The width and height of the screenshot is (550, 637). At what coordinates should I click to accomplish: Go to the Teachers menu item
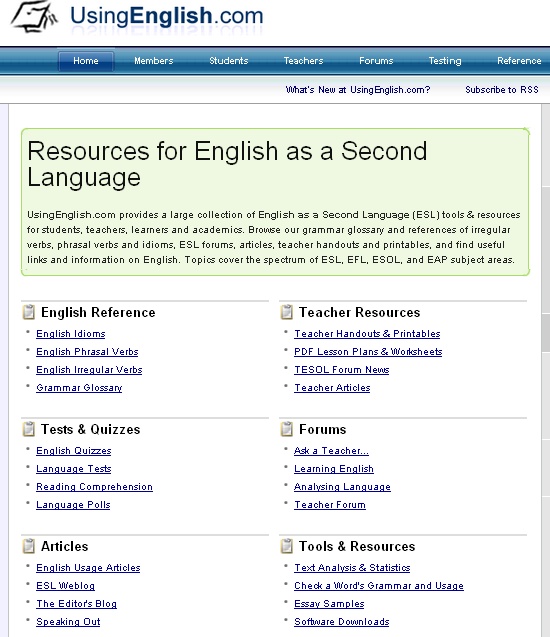[x=303, y=61]
